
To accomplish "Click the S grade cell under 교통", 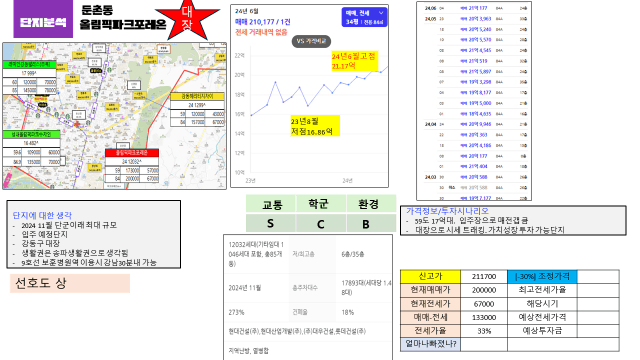I will point(271,223).
